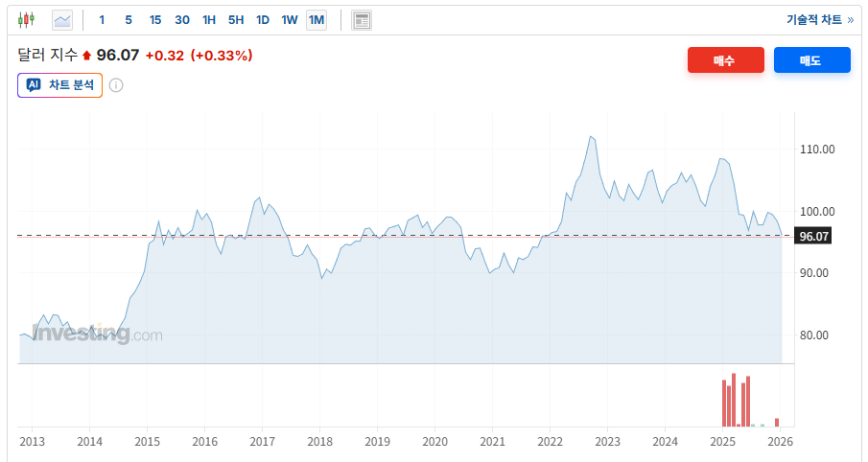Click the 2019 year label
This screenshot has height=462, width=868.
coord(378,442)
